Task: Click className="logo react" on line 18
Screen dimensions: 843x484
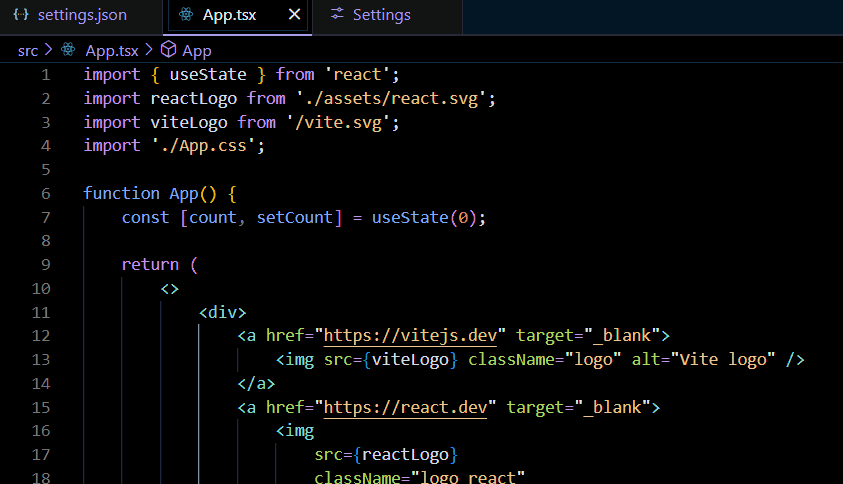Action: (x=419, y=477)
